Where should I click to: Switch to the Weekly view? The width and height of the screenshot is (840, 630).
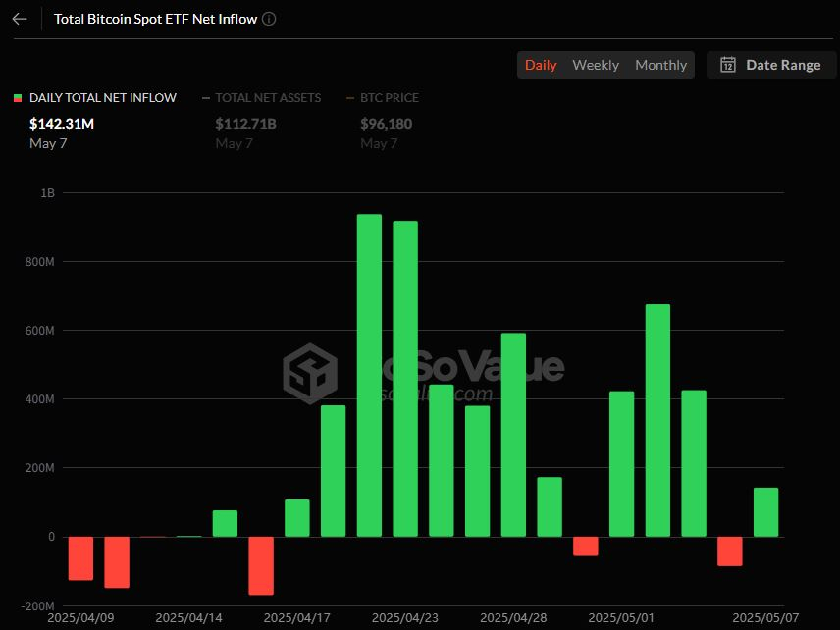pos(596,65)
